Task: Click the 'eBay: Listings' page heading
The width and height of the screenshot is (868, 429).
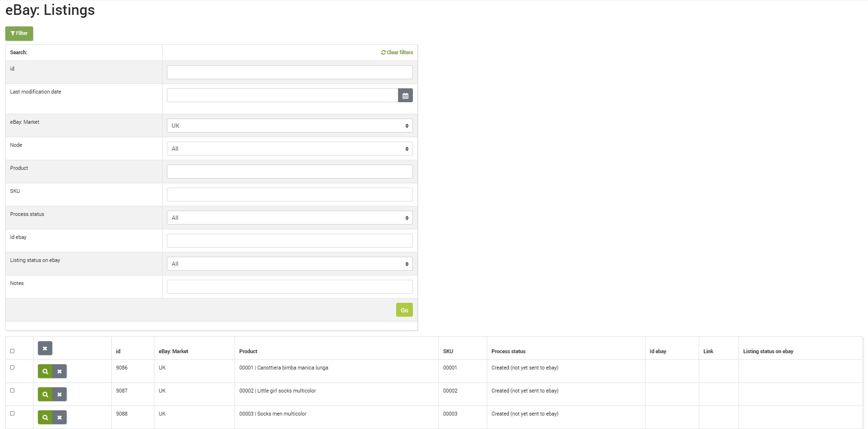Action: (x=50, y=10)
